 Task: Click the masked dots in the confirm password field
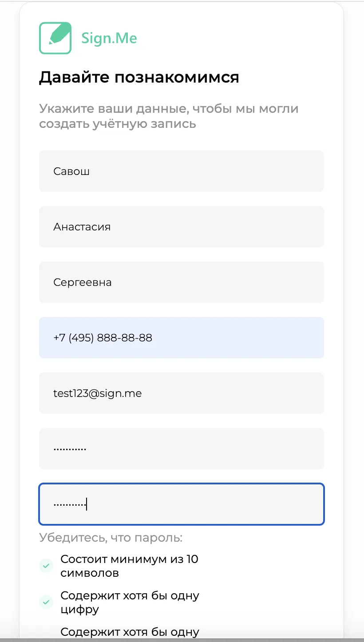(x=70, y=504)
